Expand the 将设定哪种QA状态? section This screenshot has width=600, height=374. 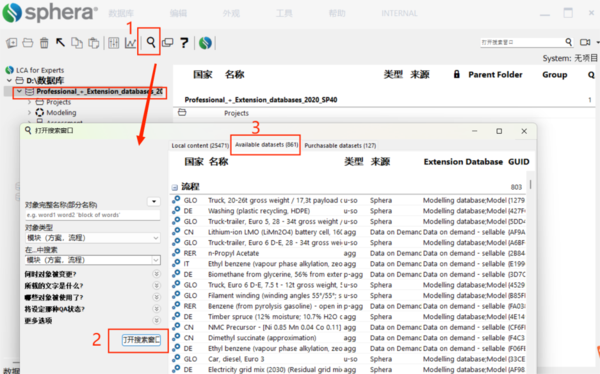pyautogui.click(x=156, y=309)
